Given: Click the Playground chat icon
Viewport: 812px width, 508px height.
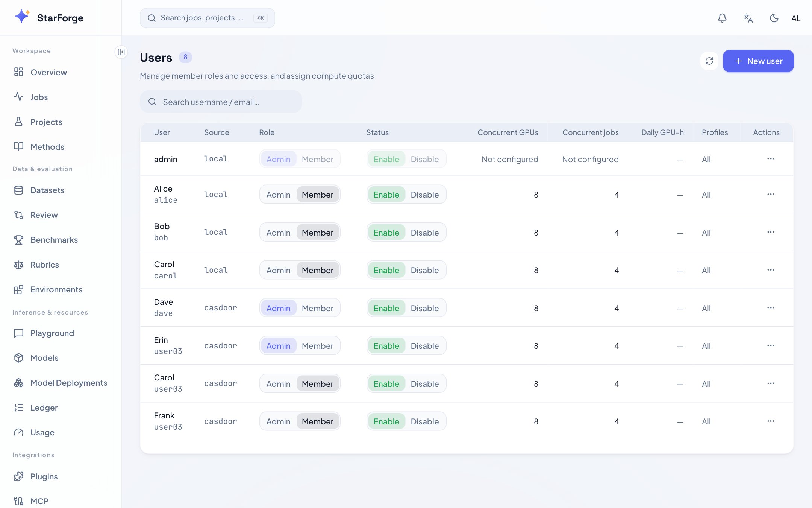Looking at the screenshot, I should [18, 333].
